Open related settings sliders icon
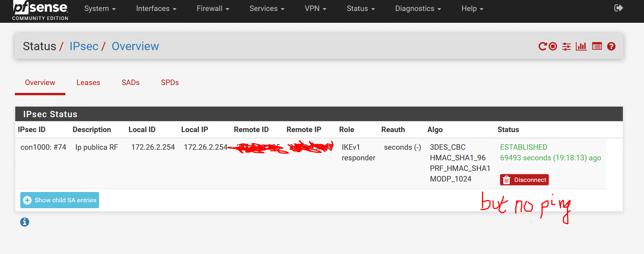Screen dimensions: 644x254 click(x=566, y=46)
